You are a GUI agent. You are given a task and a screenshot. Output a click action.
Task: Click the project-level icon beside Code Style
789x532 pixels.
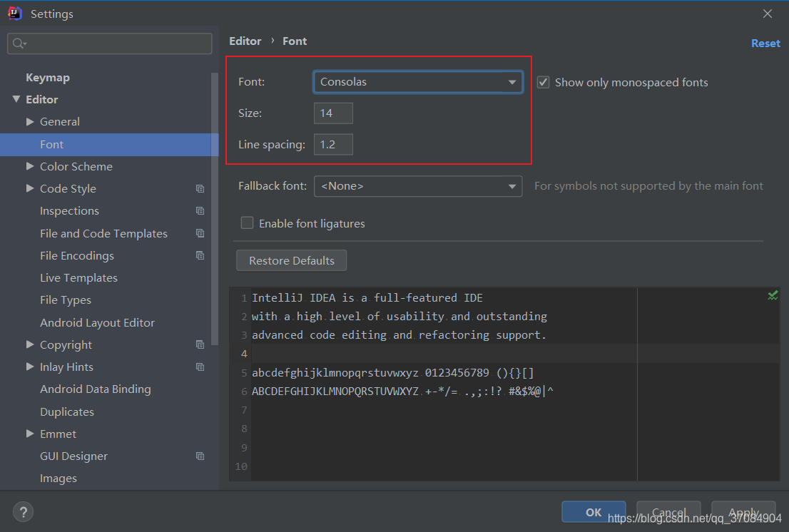(200, 188)
